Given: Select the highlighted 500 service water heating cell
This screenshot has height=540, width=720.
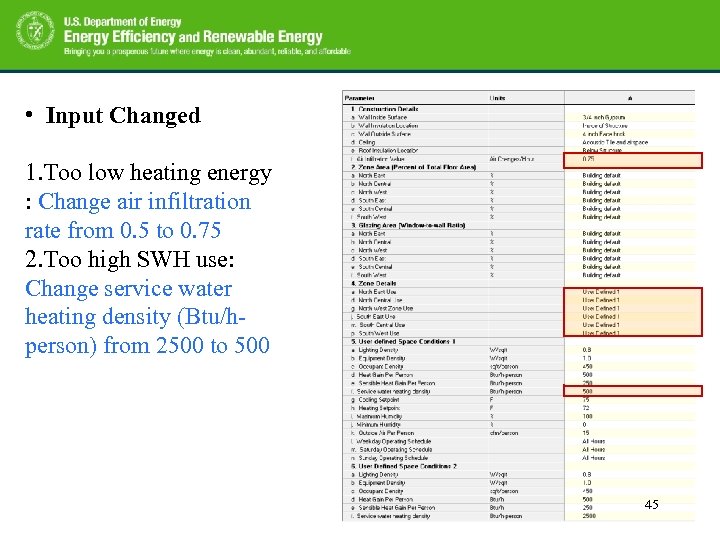Looking at the screenshot, I should pyautogui.click(x=633, y=391).
